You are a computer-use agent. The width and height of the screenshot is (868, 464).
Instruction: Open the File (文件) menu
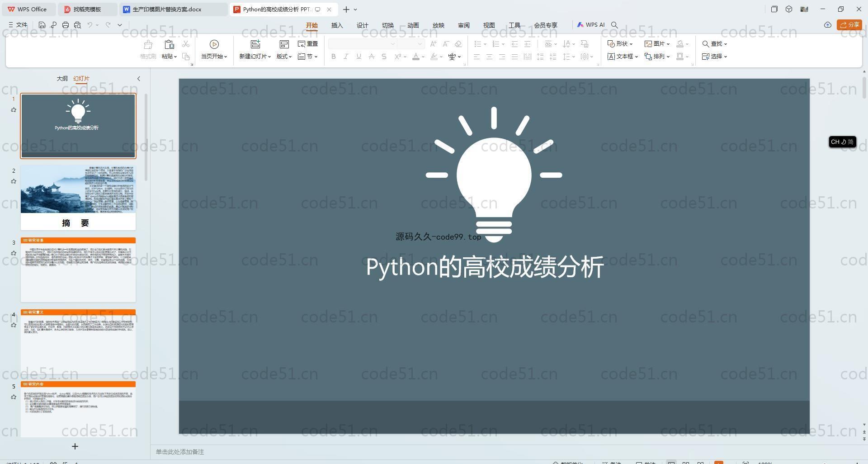(18, 25)
